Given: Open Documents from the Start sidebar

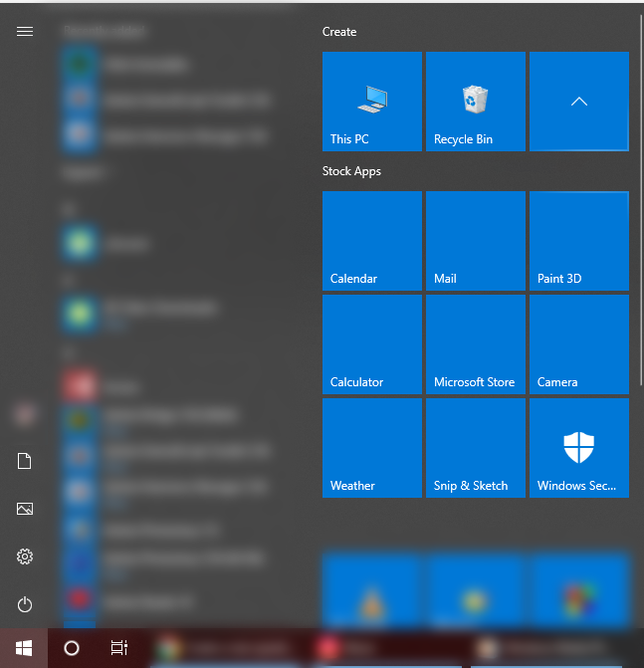Looking at the screenshot, I should (x=25, y=461).
